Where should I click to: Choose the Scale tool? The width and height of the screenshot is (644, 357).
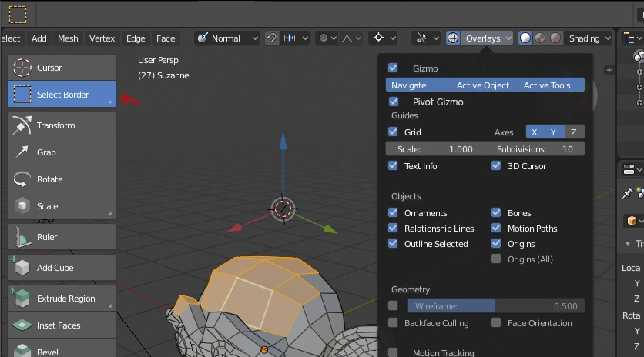coord(62,206)
